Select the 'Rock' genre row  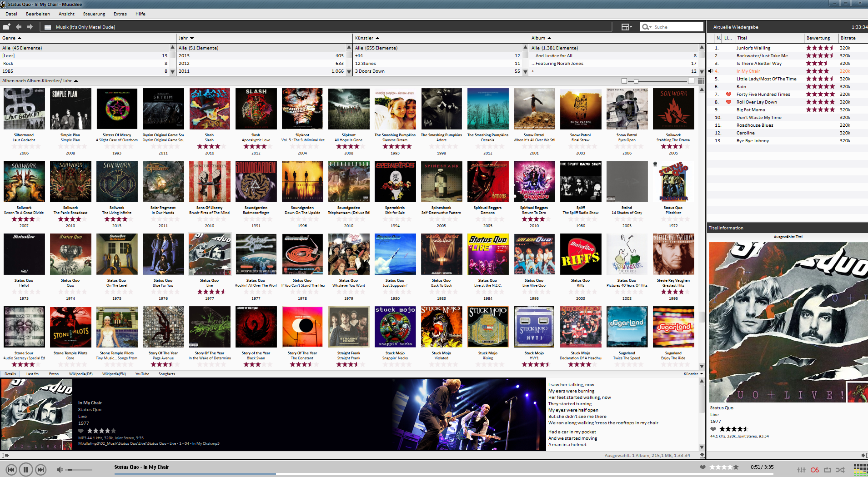85,64
